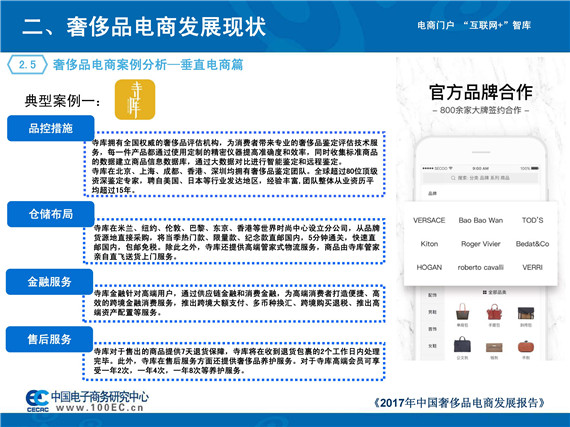Select the Roger Vivier brand

click(481, 244)
